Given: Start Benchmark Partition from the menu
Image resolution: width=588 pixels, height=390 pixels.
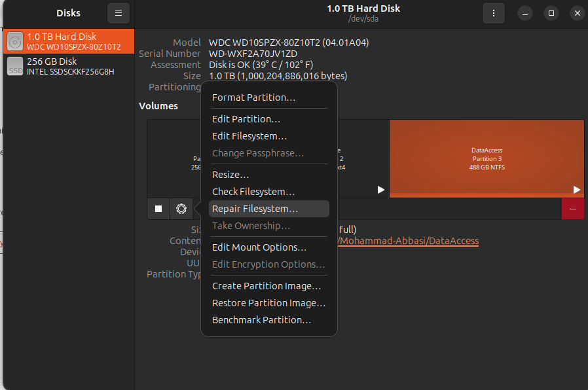Looking at the screenshot, I should (261, 320).
